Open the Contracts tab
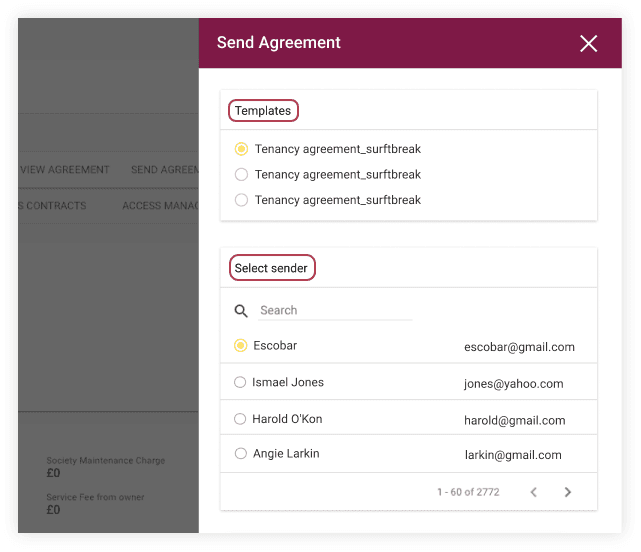 [52, 206]
